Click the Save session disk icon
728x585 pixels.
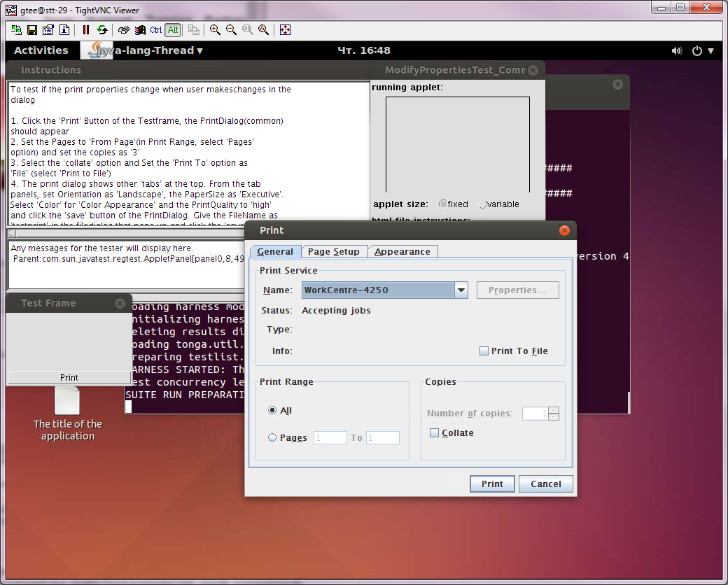(x=31, y=30)
